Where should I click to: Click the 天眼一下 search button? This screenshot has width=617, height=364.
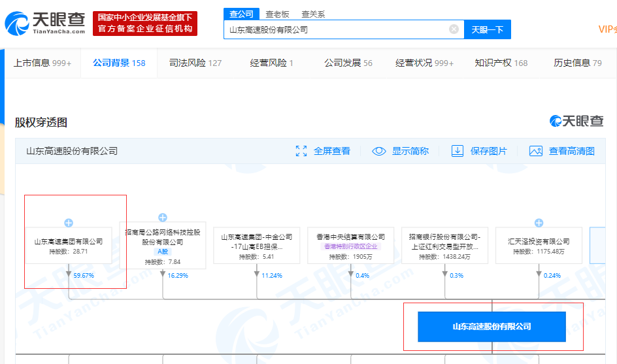[x=488, y=29]
